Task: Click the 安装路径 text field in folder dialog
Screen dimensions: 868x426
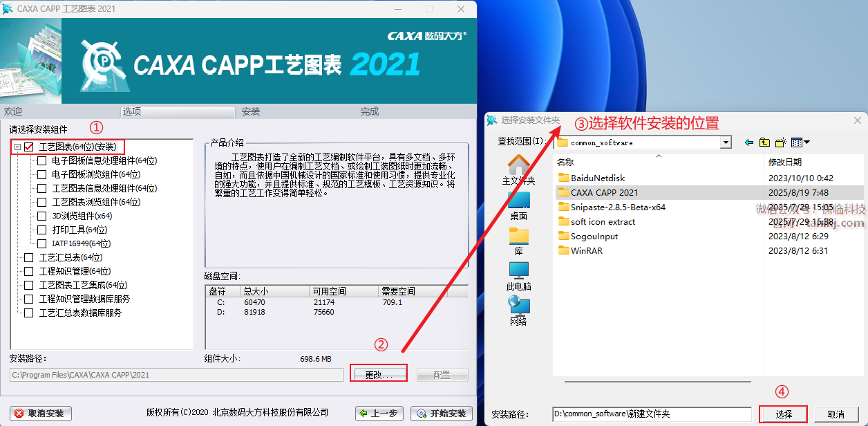Action: coord(651,414)
